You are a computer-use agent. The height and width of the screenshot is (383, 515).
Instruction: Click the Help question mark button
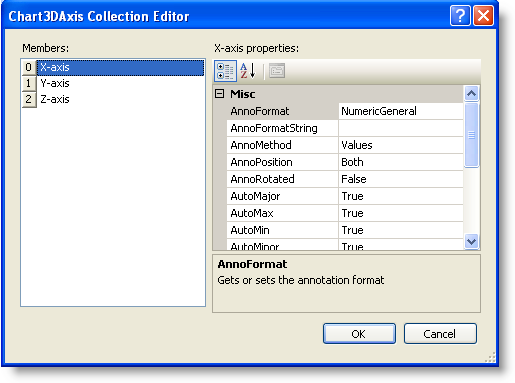pyautogui.click(x=460, y=16)
